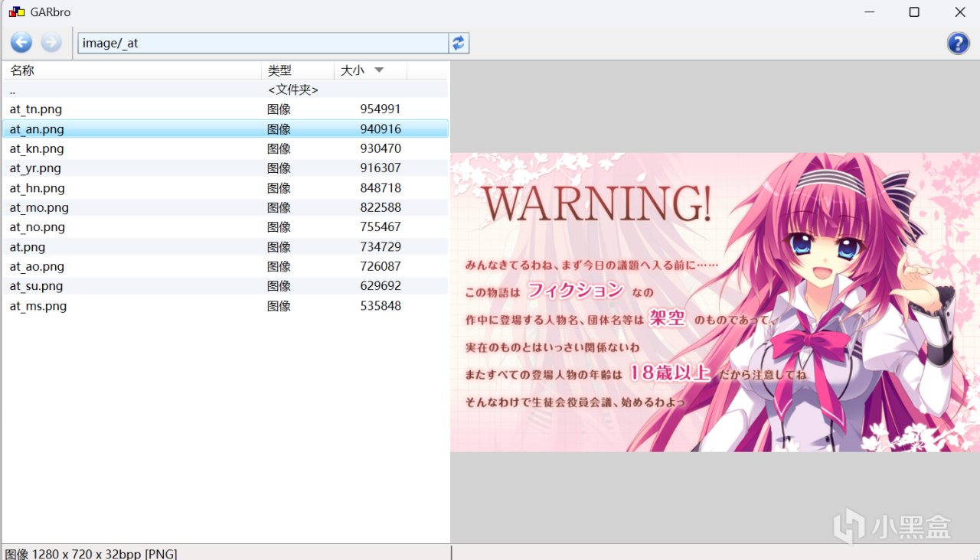This screenshot has height=560, width=980.
Task: Click the status bar image info text
Action: (90, 553)
